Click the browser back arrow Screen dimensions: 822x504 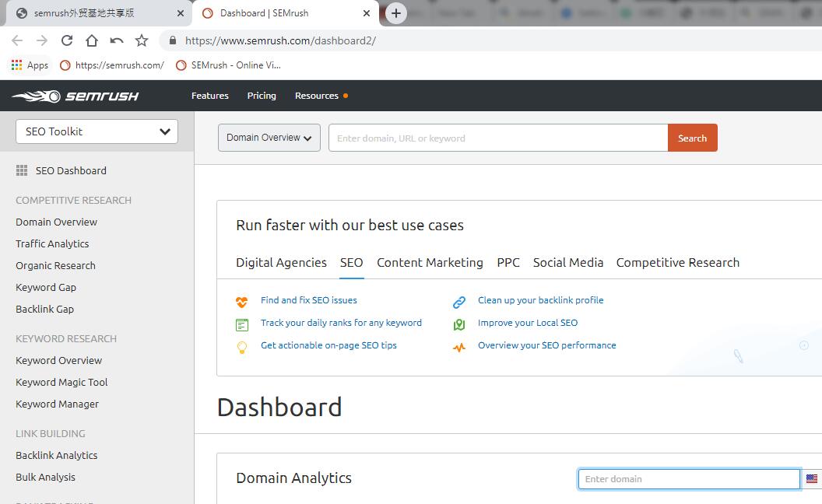click(17, 40)
